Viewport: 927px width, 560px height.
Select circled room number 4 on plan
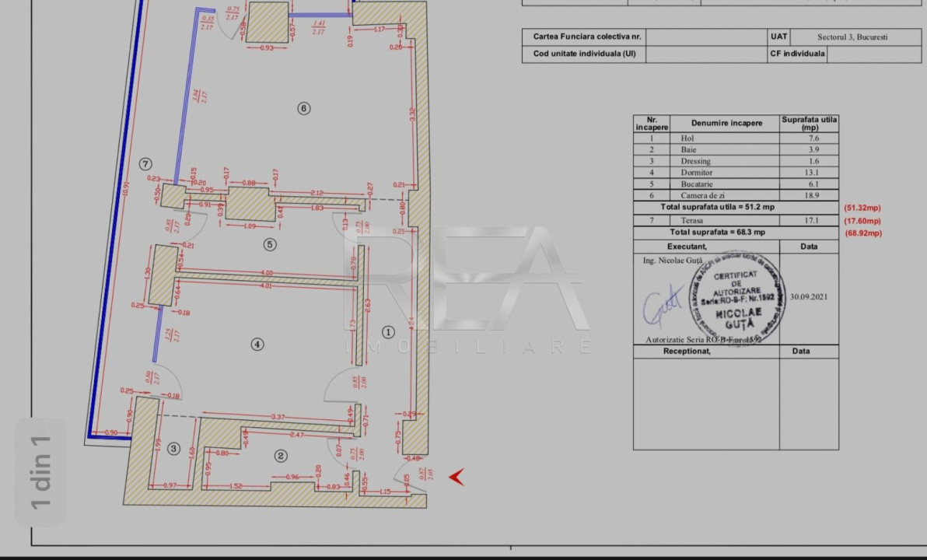[x=257, y=344]
